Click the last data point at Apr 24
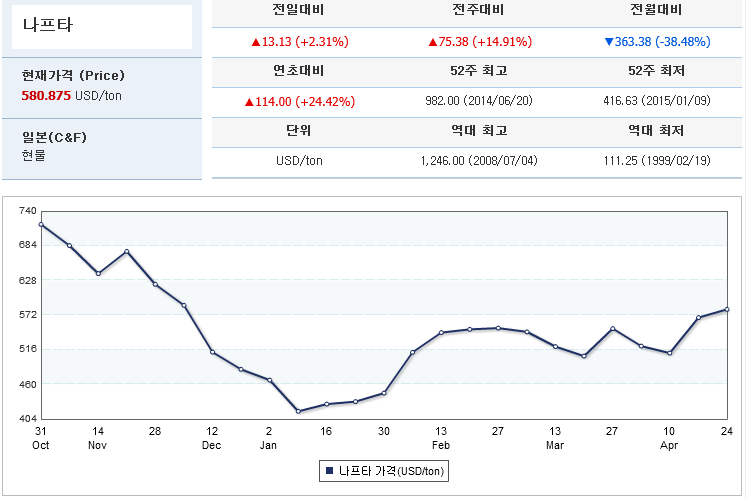Image resolution: width=746 pixels, height=499 pixels. pyautogui.click(x=727, y=309)
